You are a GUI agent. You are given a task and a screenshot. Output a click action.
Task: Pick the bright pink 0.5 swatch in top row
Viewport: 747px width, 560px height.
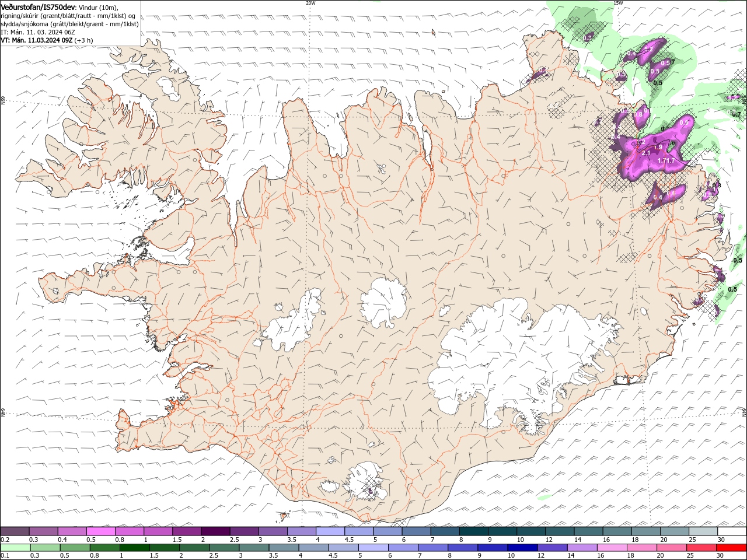[100, 531]
